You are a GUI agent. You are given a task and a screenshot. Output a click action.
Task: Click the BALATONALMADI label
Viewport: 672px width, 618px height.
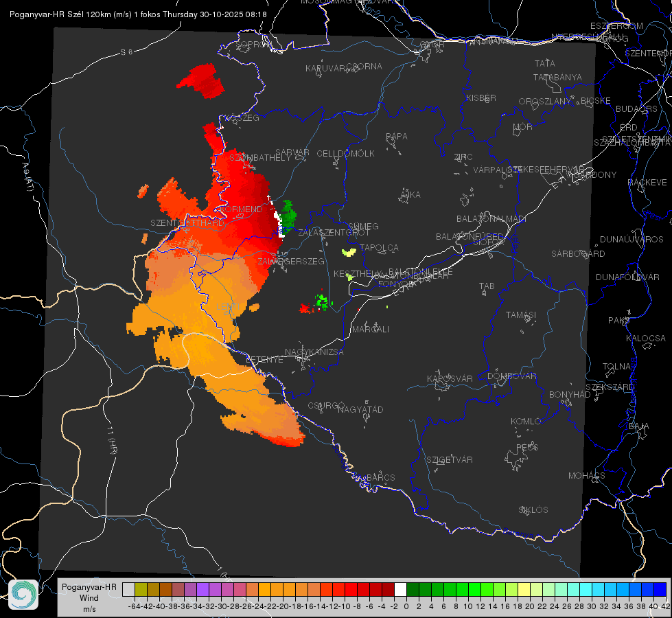491,219
